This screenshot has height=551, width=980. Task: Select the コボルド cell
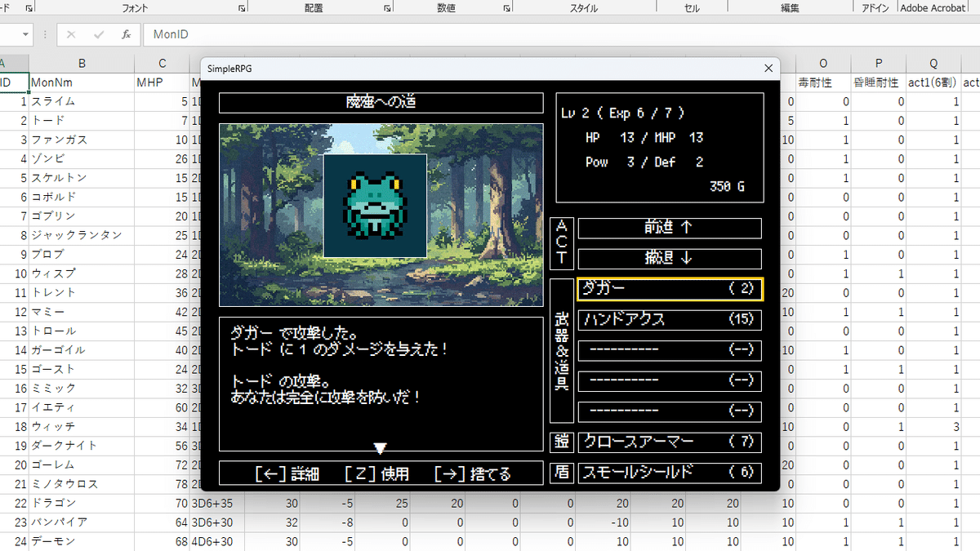pos(82,197)
